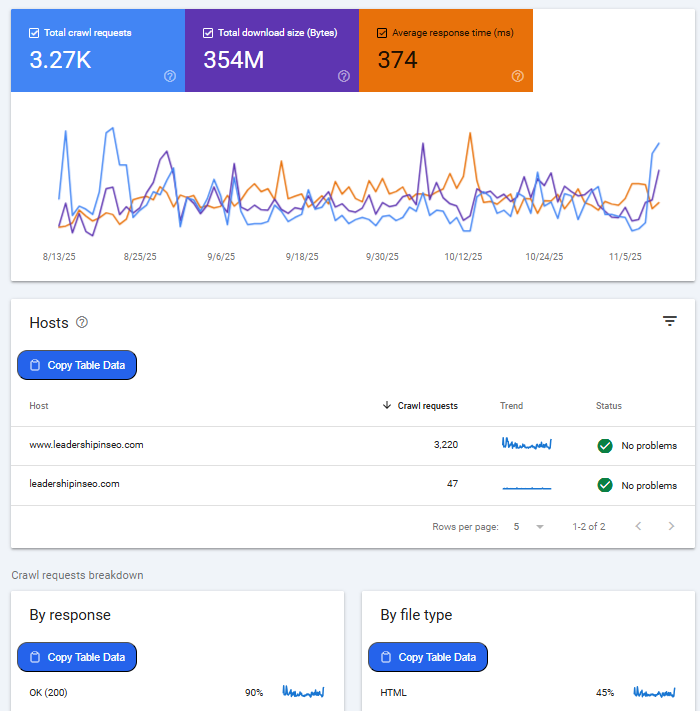700x711 pixels.
Task: Copy Table Data under By file type
Action: point(428,657)
